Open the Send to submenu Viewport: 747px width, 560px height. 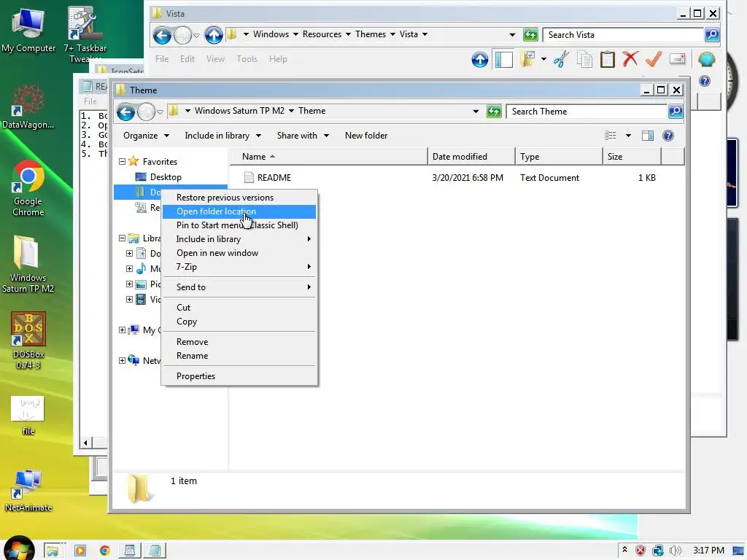point(239,287)
